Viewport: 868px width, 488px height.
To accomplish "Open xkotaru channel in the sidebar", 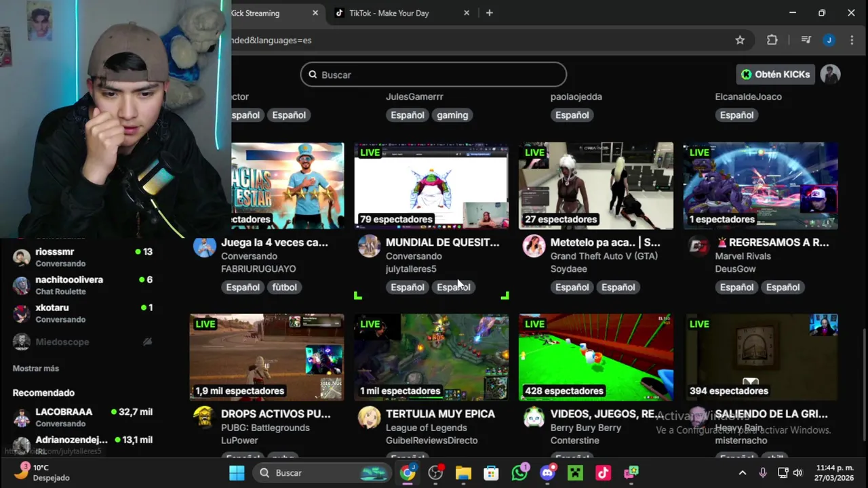I will coord(83,312).
